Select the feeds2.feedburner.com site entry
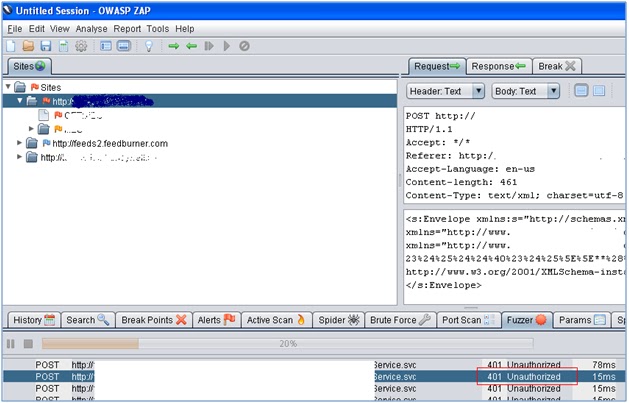 point(110,144)
